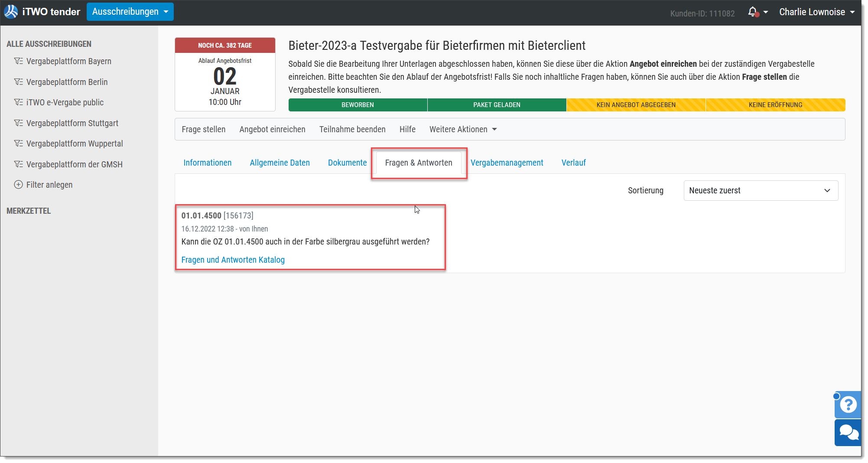Viewport: 868px width, 463px height.
Task: Click the iTWO tender logo icon
Action: pyautogui.click(x=11, y=12)
